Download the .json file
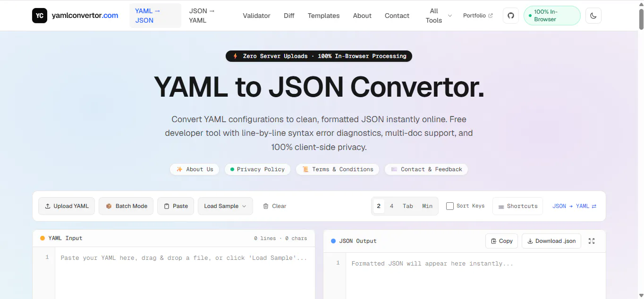The width and height of the screenshot is (644, 299). tap(551, 241)
